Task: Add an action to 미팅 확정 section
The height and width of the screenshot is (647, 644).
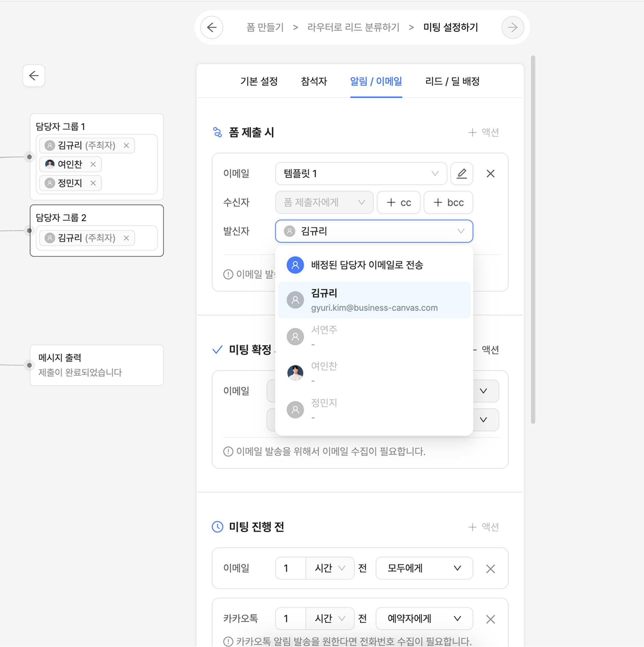Action: click(486, 350)
